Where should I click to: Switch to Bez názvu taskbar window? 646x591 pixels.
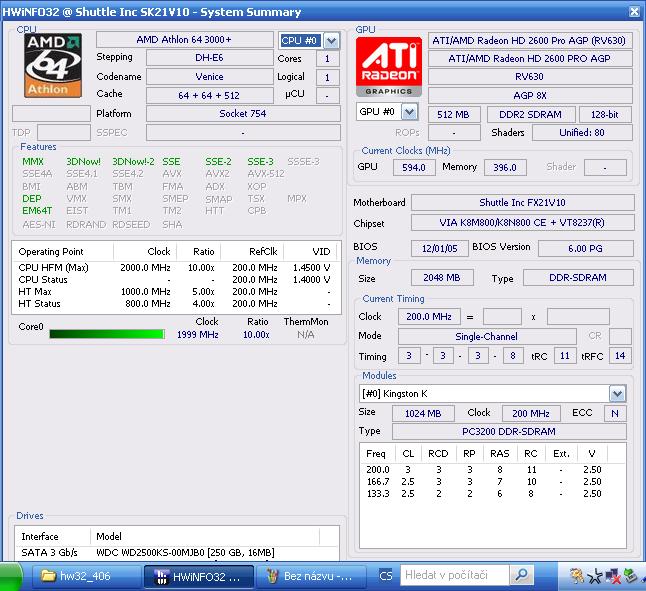coord(311,576)
